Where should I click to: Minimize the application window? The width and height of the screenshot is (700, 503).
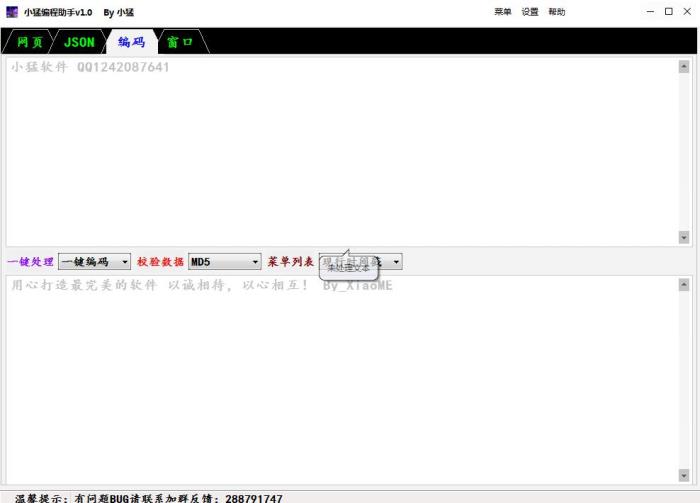[x=650, y=12]
